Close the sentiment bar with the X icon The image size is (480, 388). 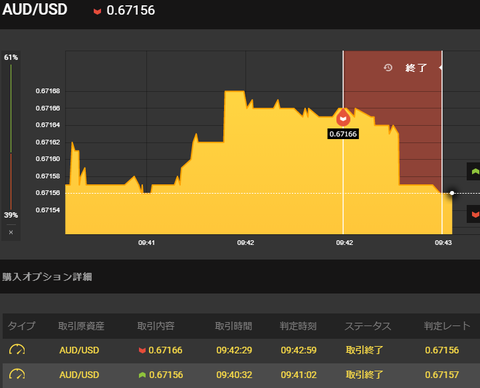pos(11,232)
